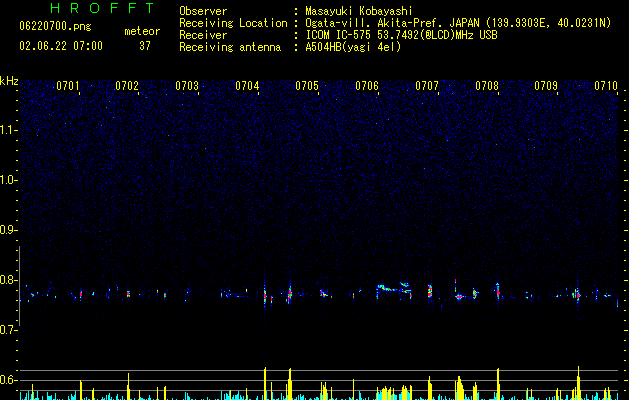The height and width of the screenshot is (400, 629).
Task: Click the Receiving Location label
Action: (233, 23)
